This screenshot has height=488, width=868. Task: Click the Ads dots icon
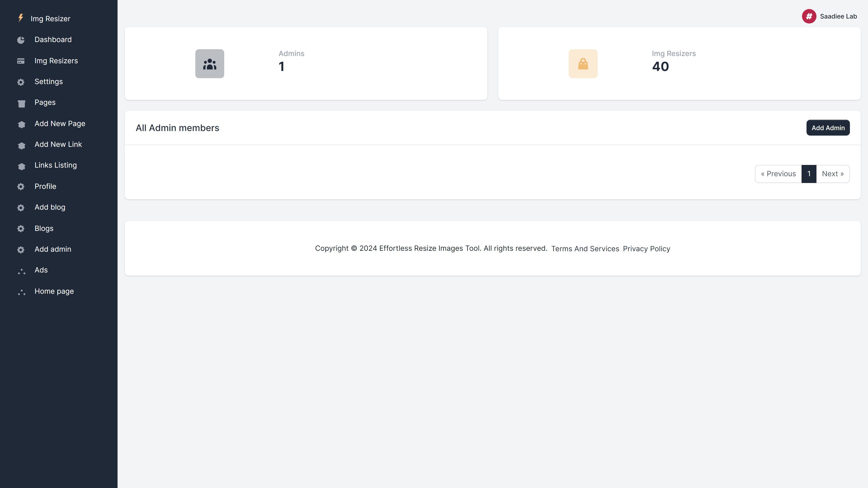point(21,271)
